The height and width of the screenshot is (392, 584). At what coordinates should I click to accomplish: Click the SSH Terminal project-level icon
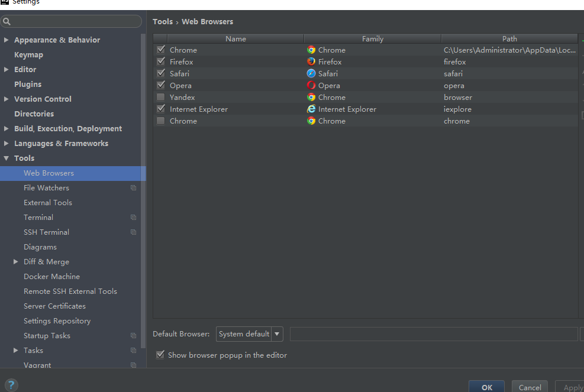tap(133, 232)
